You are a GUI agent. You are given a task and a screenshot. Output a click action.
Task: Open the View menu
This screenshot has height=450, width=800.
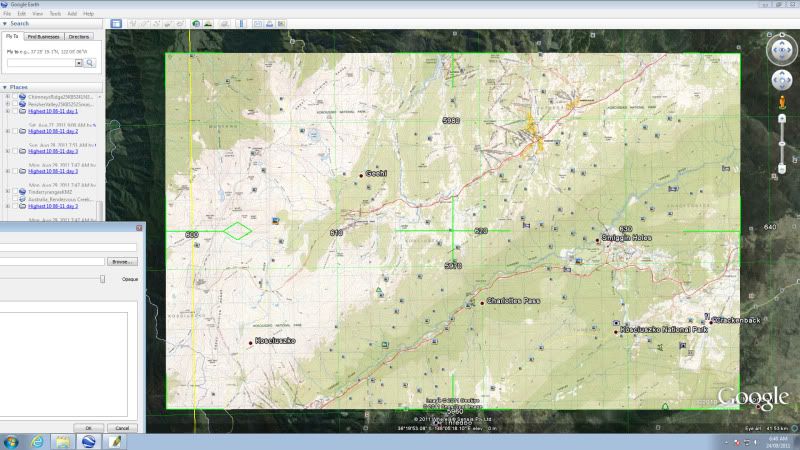point(38,13)
